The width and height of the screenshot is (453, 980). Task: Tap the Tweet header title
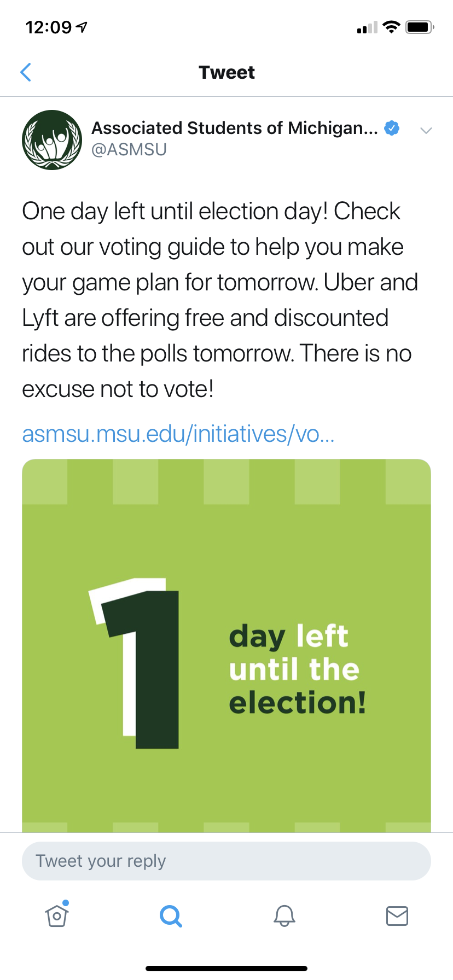point(226,72)
